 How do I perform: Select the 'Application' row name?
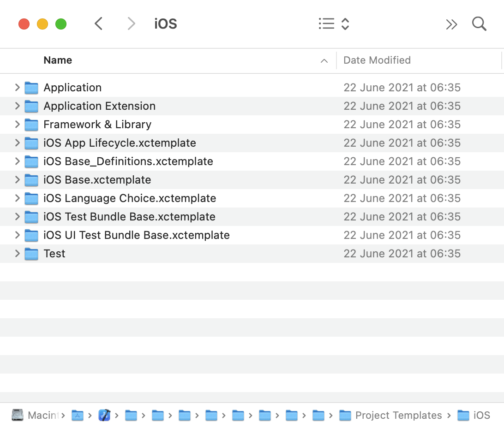coord(72,88)
